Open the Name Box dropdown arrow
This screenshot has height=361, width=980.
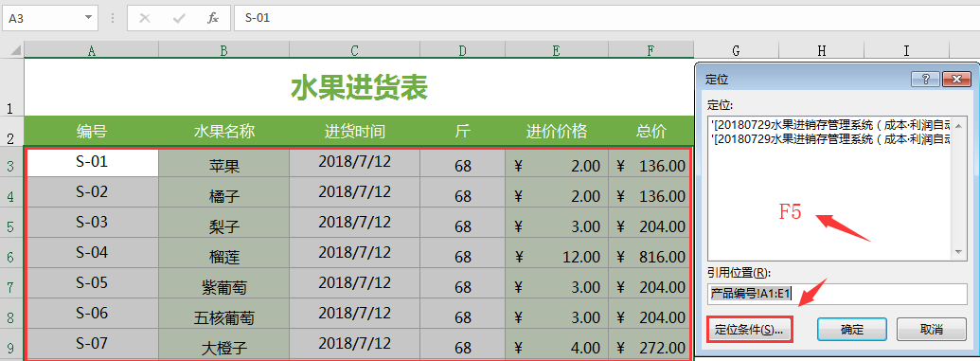click(x=87, y=18)
